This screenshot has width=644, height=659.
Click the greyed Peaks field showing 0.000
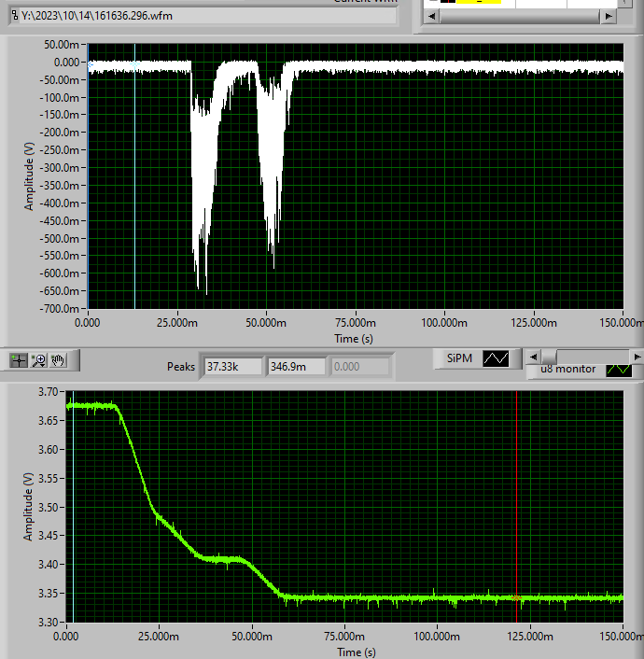[360, 367]
